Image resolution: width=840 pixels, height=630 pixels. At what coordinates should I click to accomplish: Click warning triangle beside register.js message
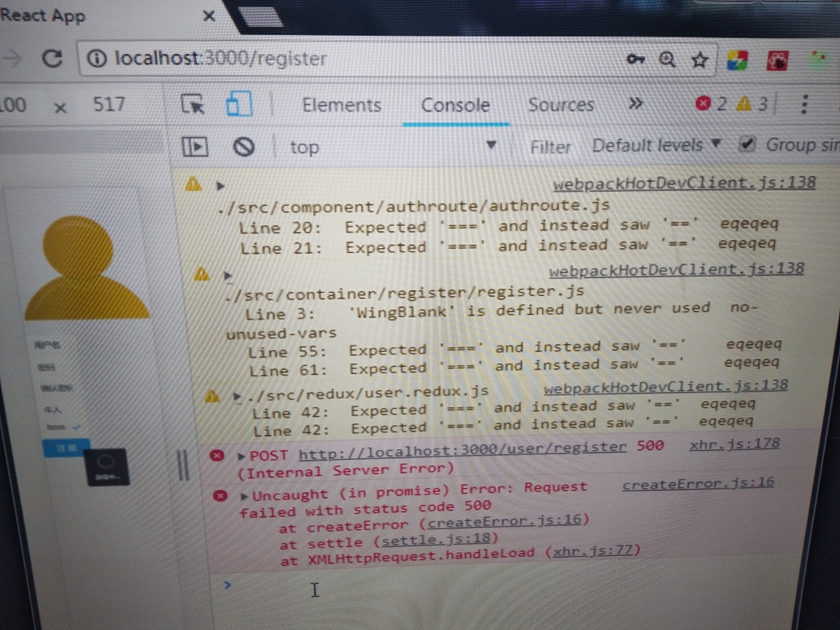coord(201,273)
